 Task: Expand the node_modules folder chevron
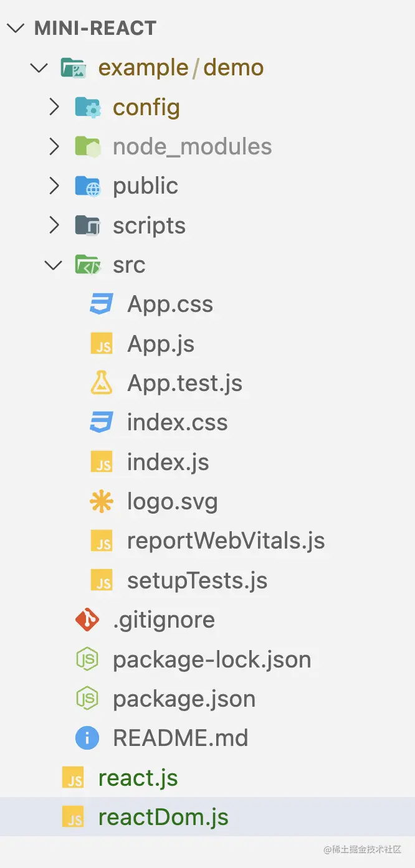click(x=54, y=146)
